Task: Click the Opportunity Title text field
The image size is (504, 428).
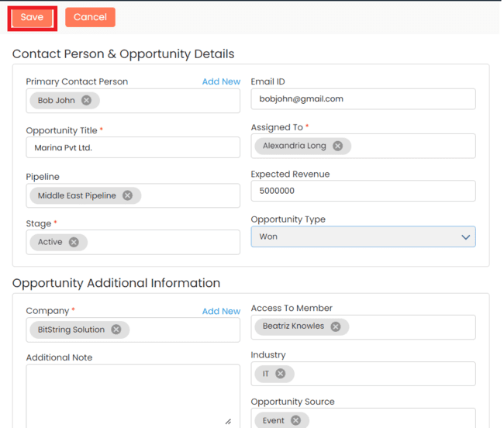Action: point(133,147)
